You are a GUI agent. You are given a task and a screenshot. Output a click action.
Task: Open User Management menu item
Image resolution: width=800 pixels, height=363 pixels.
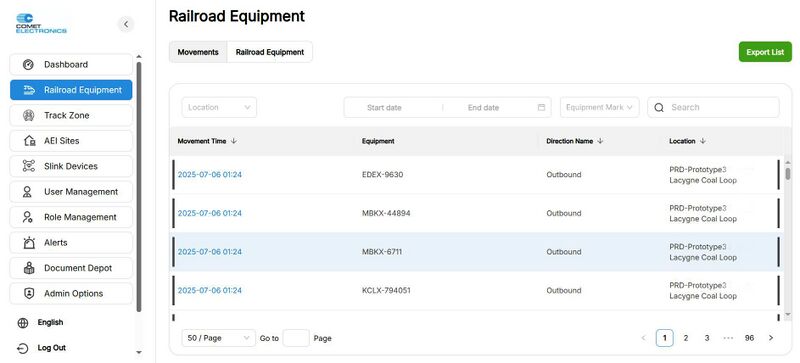[x=71, y=192]
